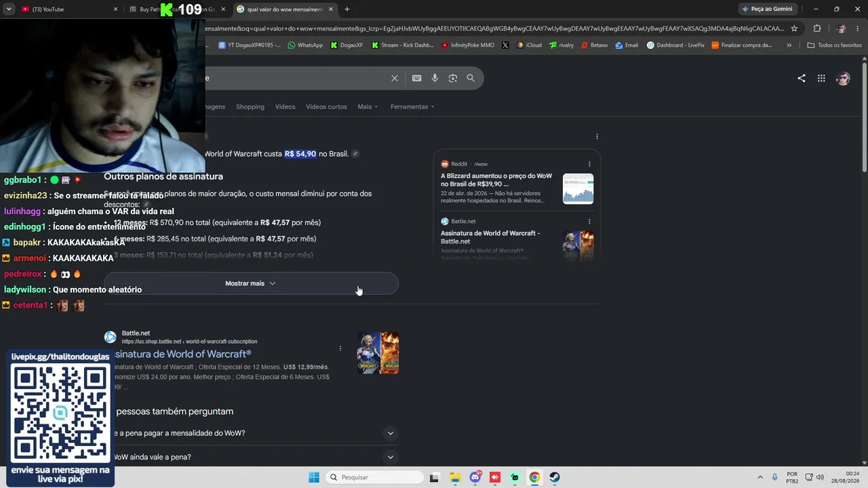Clear the Google search box text

pyautogui.click(x=395, y=78)
